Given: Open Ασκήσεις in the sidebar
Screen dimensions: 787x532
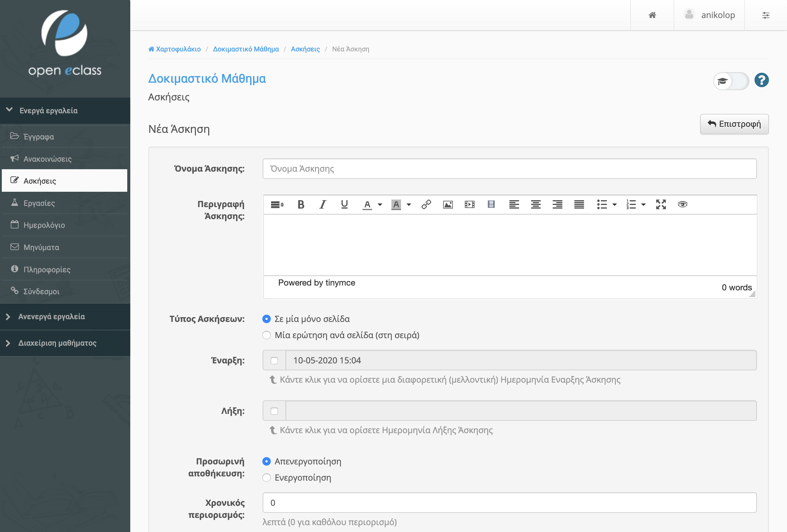Looking at the screenshot, I should click(x=65, y=181).
